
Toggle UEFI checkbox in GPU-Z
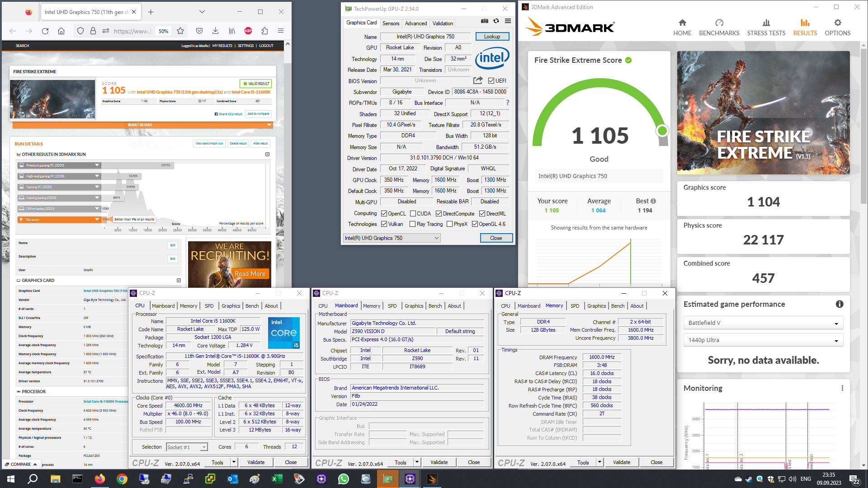click(491, 80)
